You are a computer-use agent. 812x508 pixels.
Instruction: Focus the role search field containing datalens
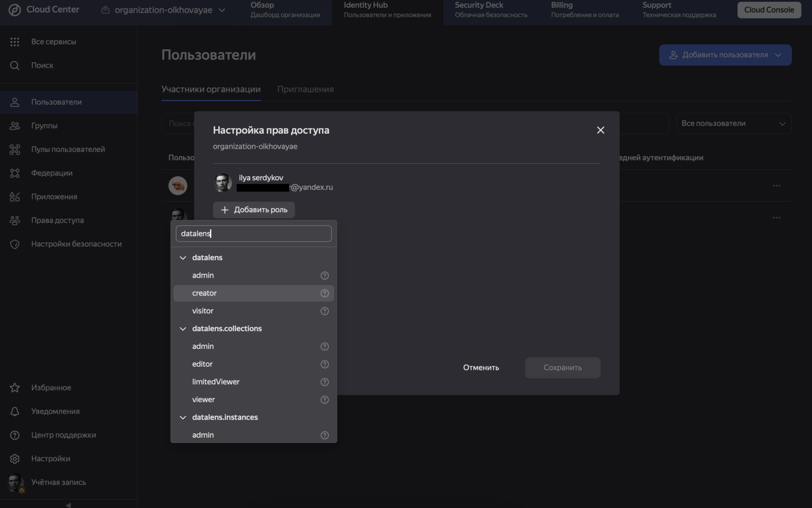(254, 234)
